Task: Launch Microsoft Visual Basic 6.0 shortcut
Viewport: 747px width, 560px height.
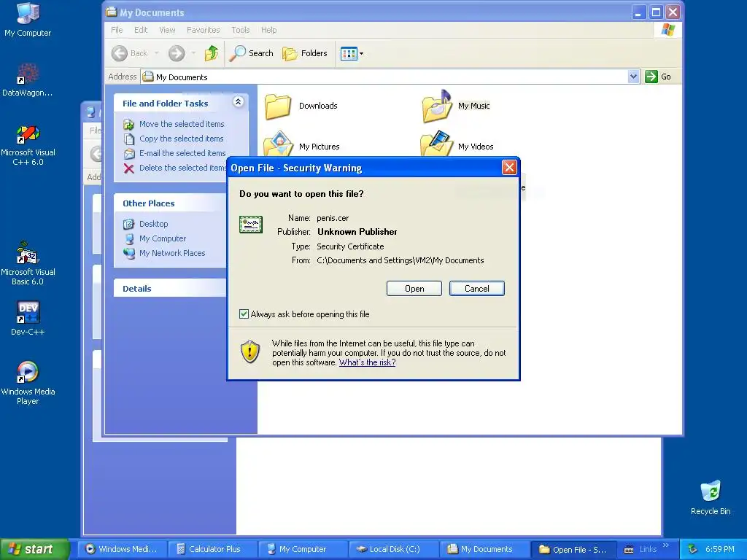Action: 28,263
